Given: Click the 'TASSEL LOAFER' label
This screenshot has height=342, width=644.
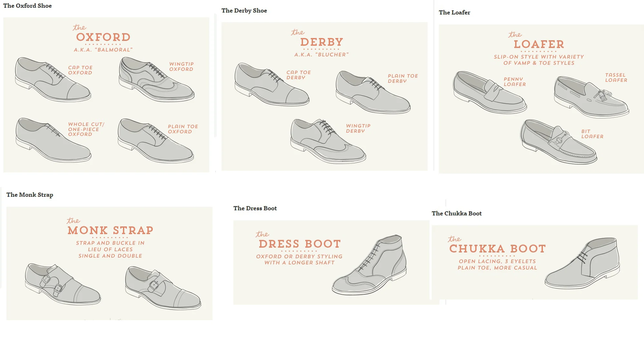Looking at the screenshot, I should [616, 78].
